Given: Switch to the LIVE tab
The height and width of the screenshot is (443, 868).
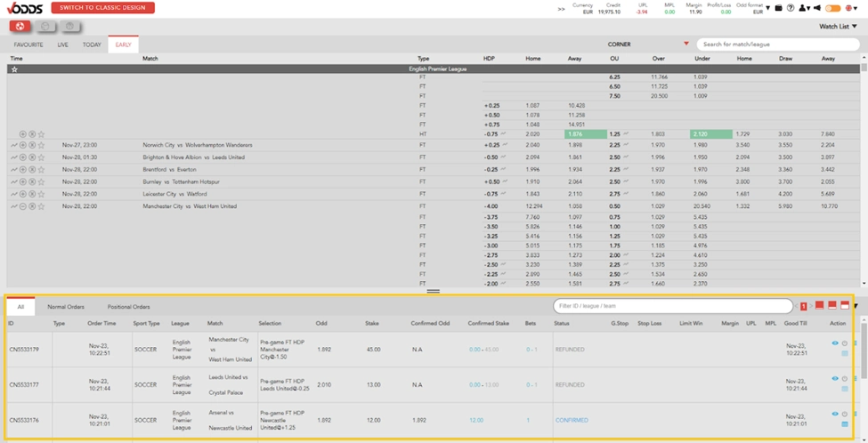Looking at the screenshot, I should pos(62,44).
